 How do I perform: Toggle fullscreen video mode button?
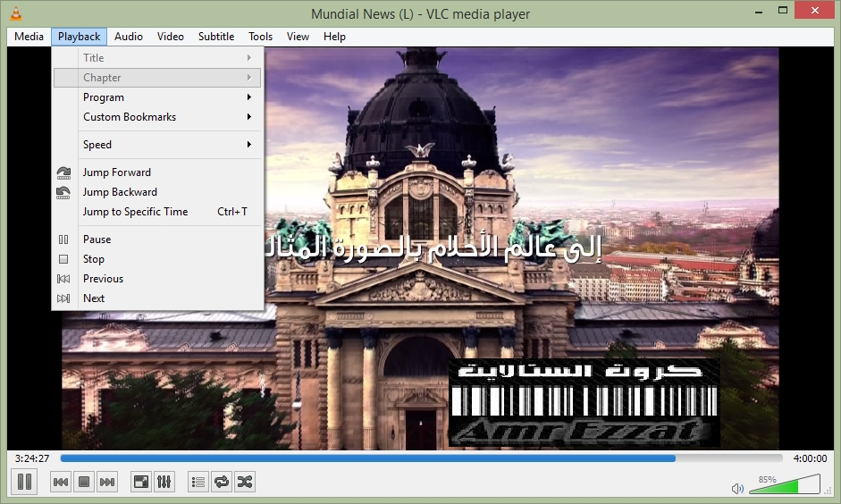(141, 483)
